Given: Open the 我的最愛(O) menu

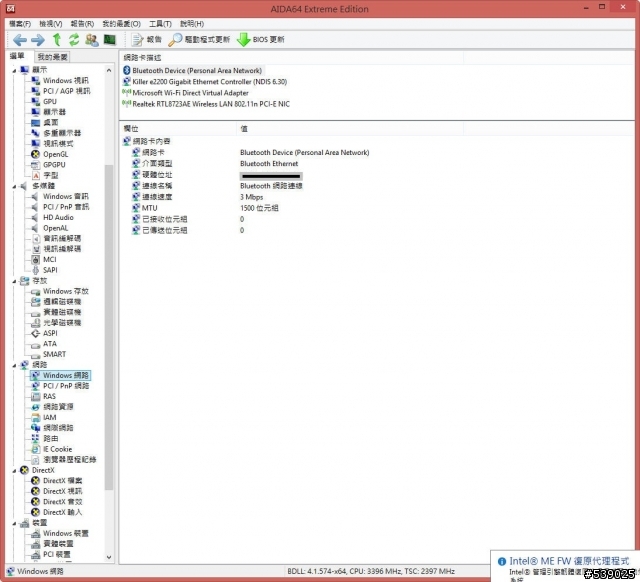Looking at the screenshot, I should pos(121,24).
